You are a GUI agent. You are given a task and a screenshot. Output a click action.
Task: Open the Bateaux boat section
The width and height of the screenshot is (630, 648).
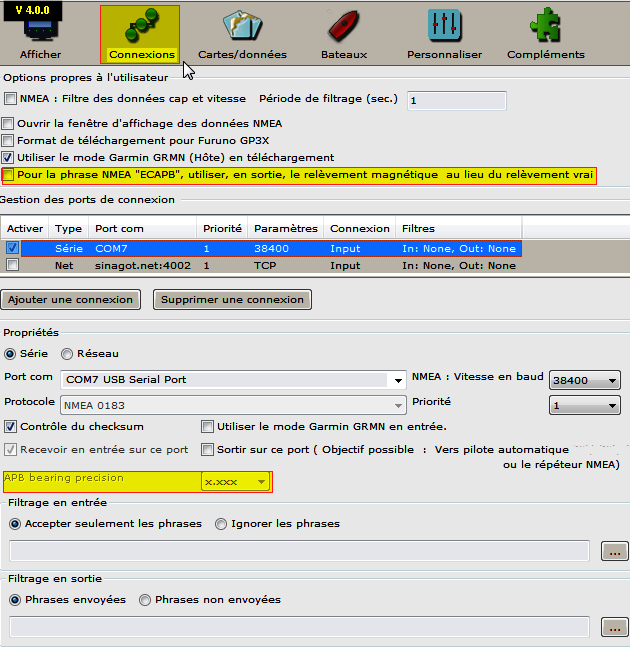point(343,33)
